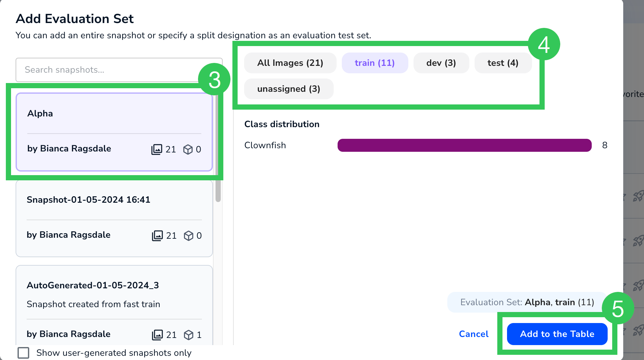
Task: Switch to All Images (21)
Action: (x=290, y=63)
